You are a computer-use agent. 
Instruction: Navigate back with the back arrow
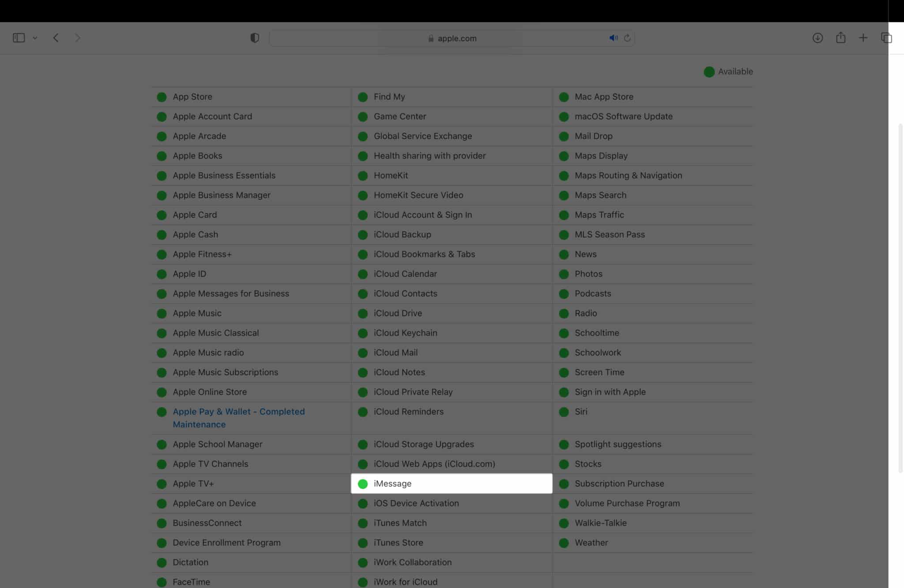tap(56, 38)
